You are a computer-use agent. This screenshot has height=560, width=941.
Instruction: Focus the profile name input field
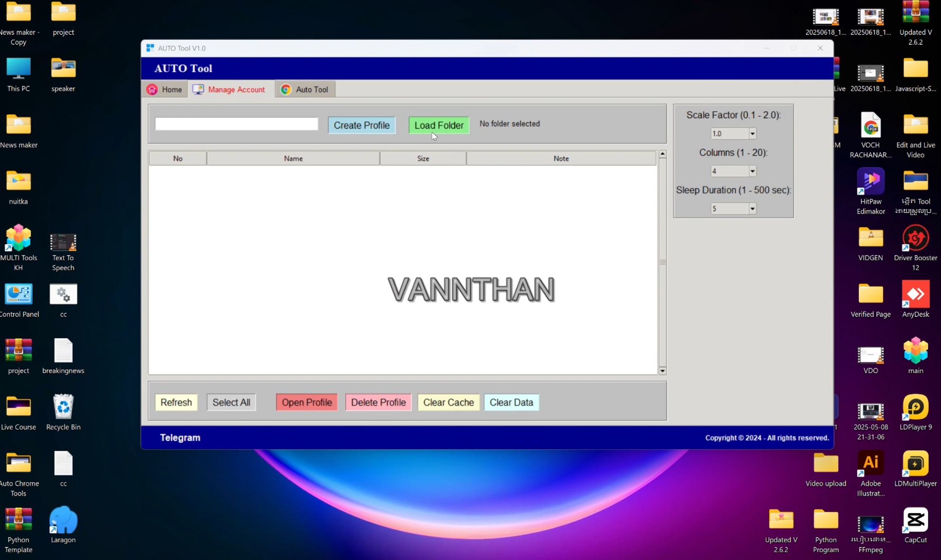click(x=237, y=124)
